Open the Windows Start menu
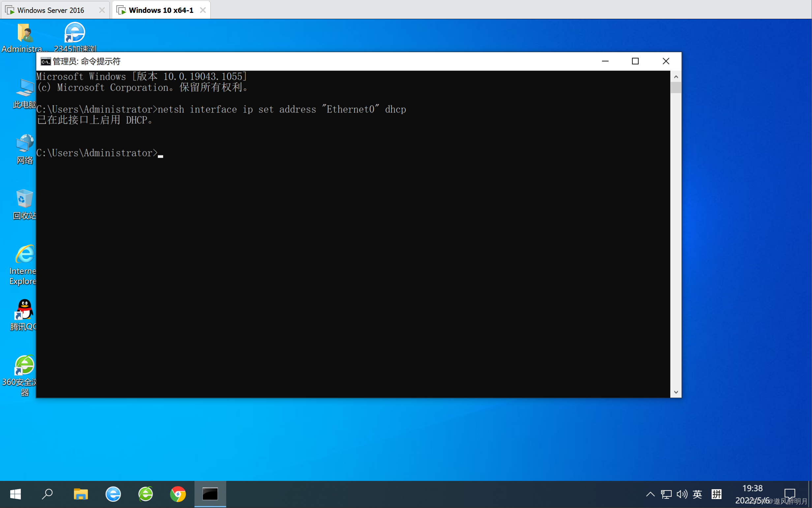Viewport: 812px width, 508px height. pyautogui.click(x=15, y=494)
